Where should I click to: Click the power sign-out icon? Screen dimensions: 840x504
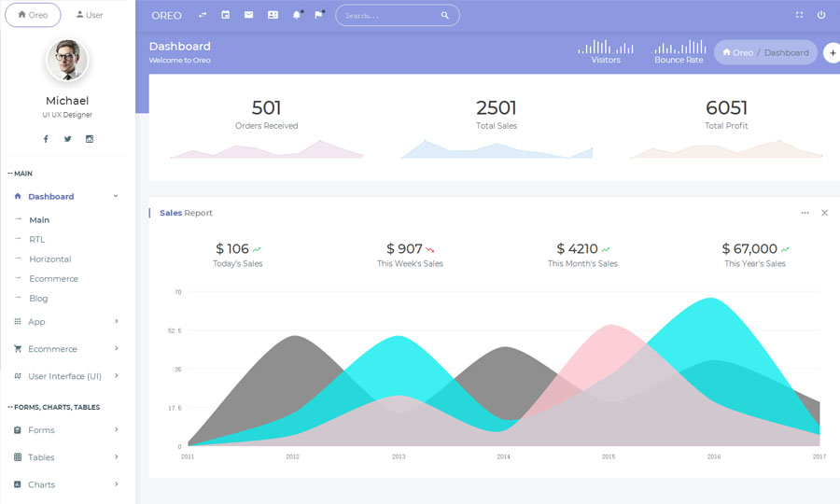(821, 15)
